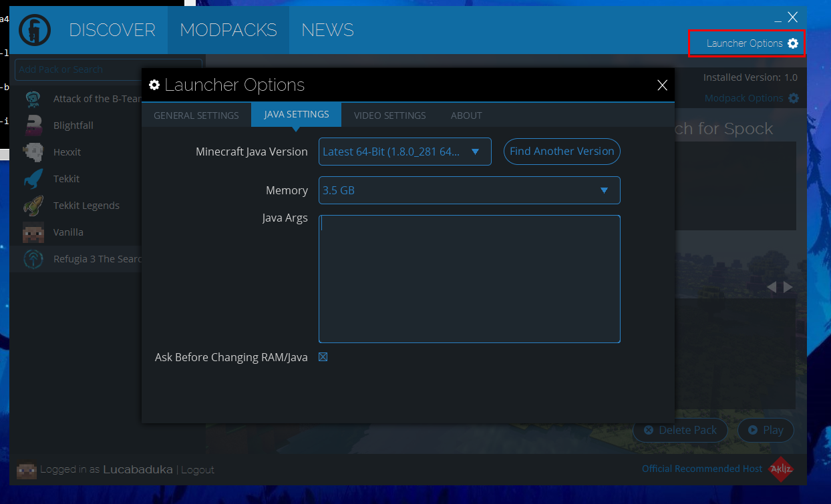Click the Modpack Options link text
The height and width of the screenshot is (504, 831).
click(x=743, y=98)
